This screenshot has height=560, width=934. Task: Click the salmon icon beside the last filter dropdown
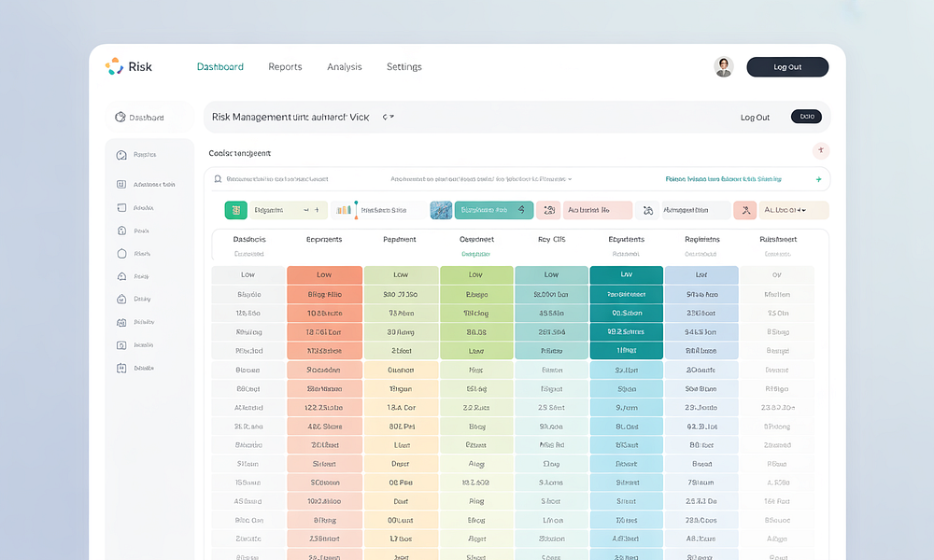point(744,211)
